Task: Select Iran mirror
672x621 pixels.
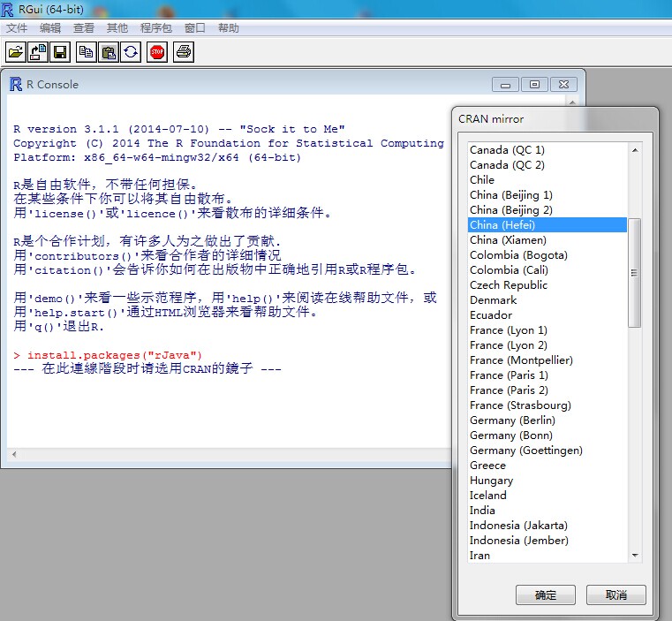Action: pyautogui.click(x=547, y=556)
